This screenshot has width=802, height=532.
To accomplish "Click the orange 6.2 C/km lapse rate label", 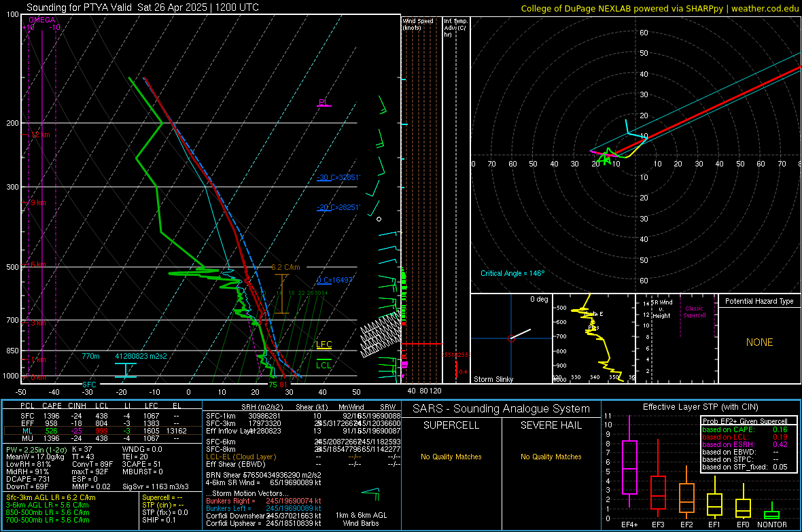I will click(x=285, y=267).
